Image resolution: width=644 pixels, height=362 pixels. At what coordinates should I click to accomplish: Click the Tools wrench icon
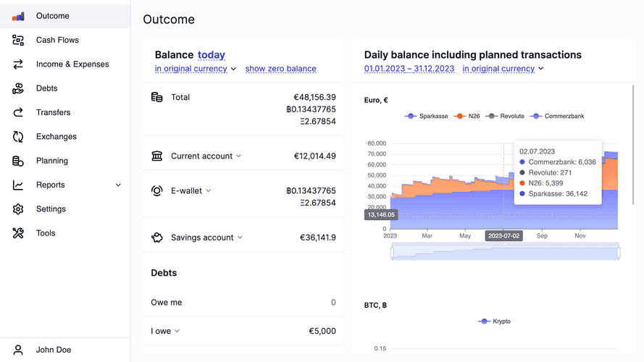18,233
